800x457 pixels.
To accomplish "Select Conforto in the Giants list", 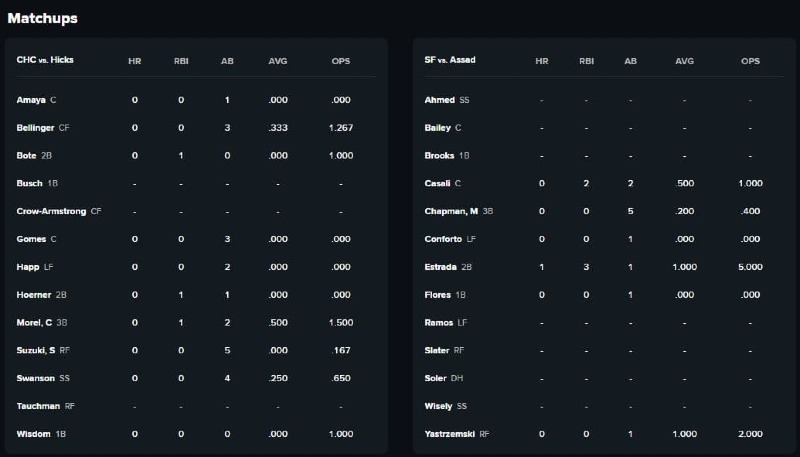I will 443,239.
